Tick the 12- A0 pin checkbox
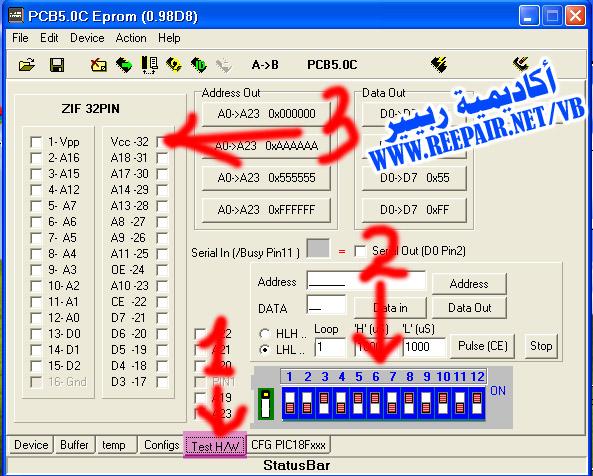593x476 pixels. (x=36, y=318)
